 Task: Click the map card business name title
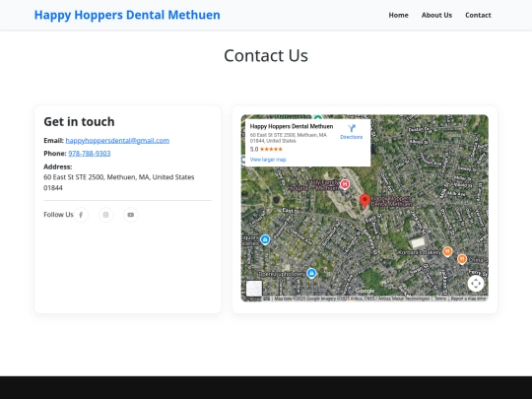point(292,126)
